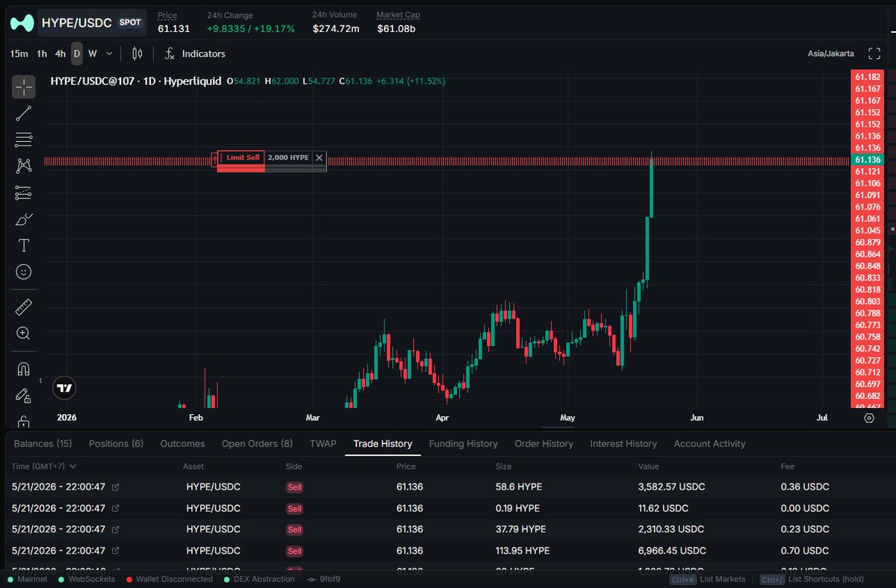This screenshot has width=896, height=588.
Task: Open explorer link for 0.19 HYPE trade
Action: point(115,508)
